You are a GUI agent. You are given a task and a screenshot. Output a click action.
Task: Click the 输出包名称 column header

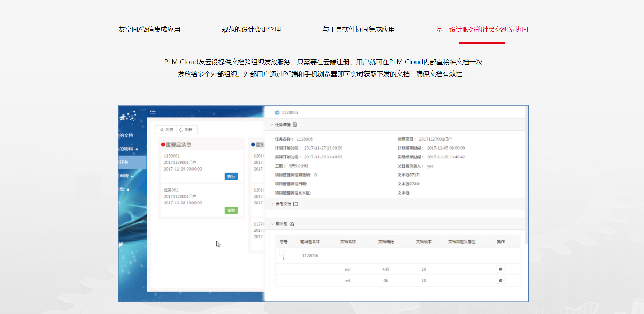(310, 242)
